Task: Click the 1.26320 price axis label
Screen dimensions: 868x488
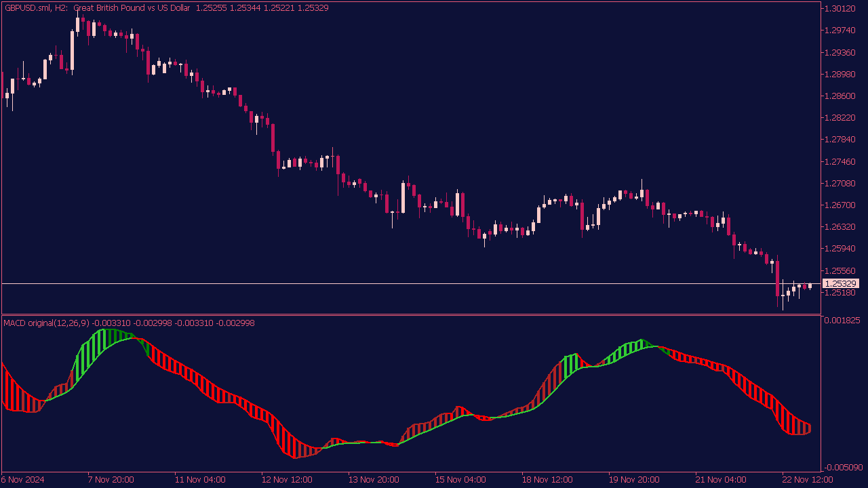Action: pos(841,226)
